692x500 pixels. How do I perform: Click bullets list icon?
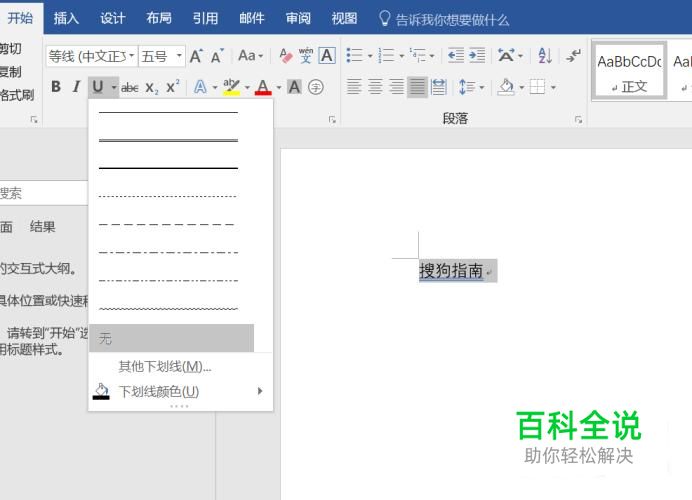[x=354, y=56]
